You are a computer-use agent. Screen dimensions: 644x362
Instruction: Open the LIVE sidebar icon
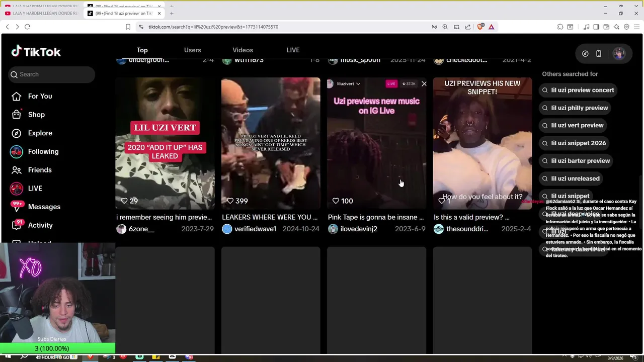tap(17, 189)
